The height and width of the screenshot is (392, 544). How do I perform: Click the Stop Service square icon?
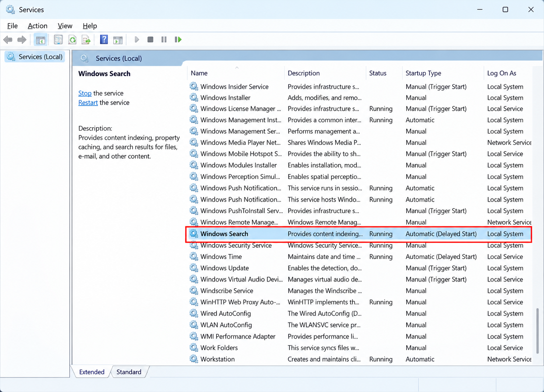tap(150, 39)
